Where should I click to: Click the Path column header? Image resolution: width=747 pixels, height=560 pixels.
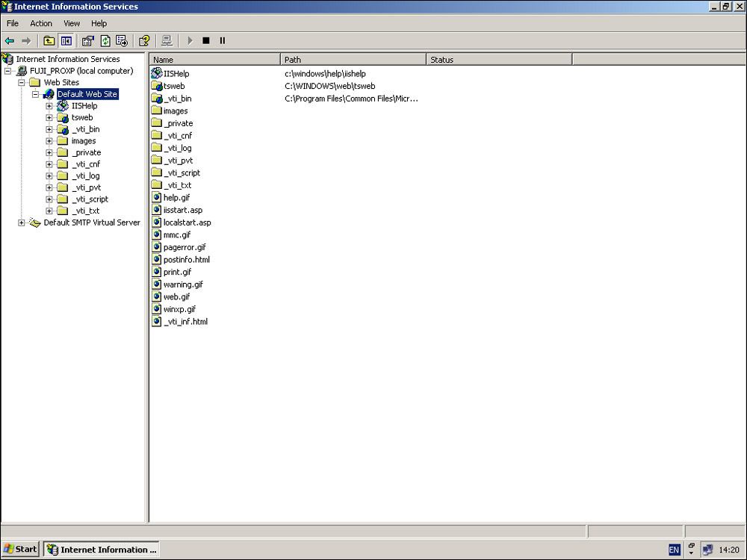(353, 60)
